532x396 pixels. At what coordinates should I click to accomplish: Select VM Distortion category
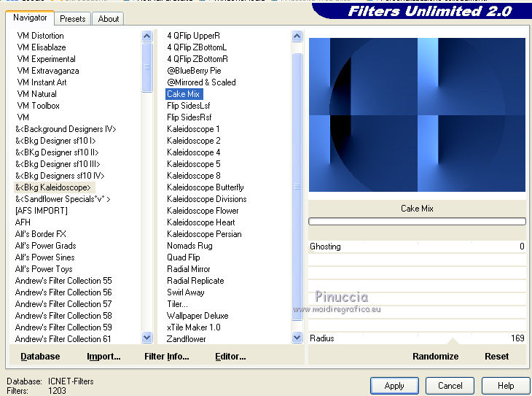click(40, 36)
